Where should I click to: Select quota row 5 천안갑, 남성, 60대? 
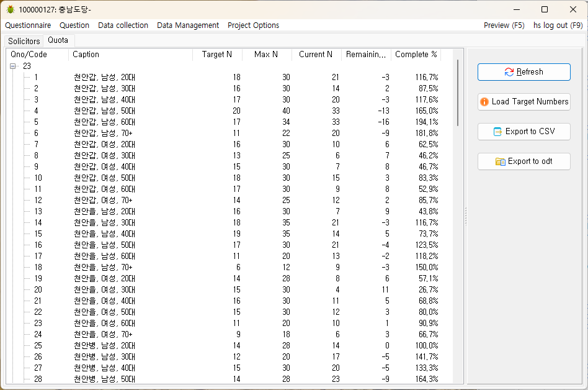104,122
